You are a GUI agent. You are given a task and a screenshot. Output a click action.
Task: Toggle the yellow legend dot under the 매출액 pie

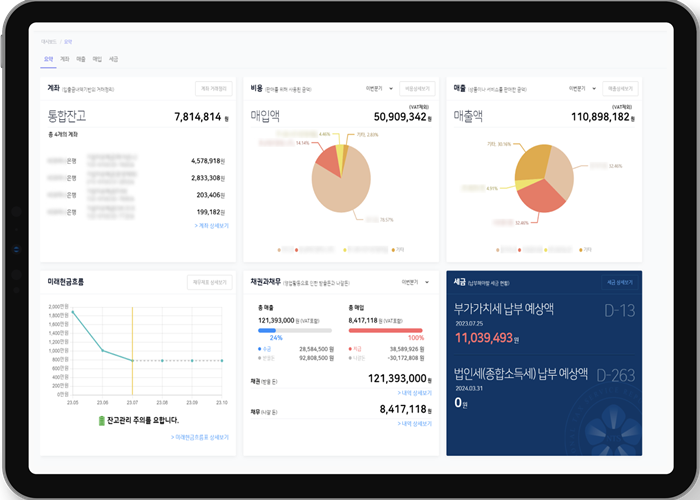[546, 250]
